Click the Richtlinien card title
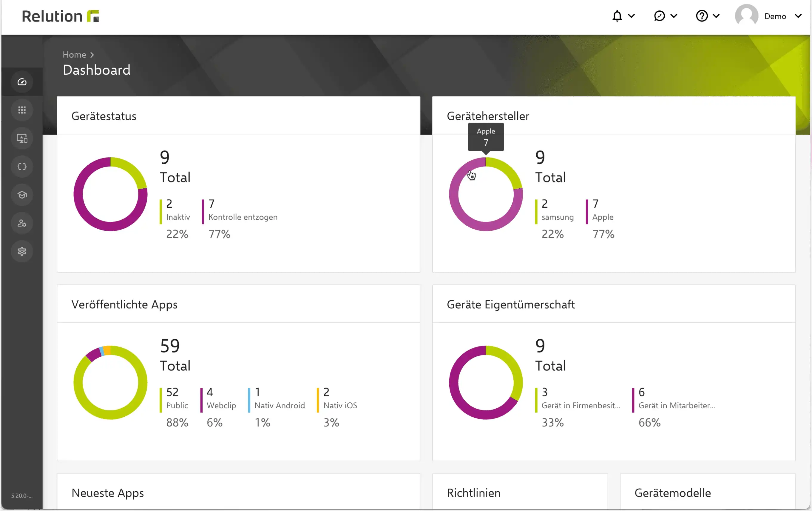 coord(474,493)
